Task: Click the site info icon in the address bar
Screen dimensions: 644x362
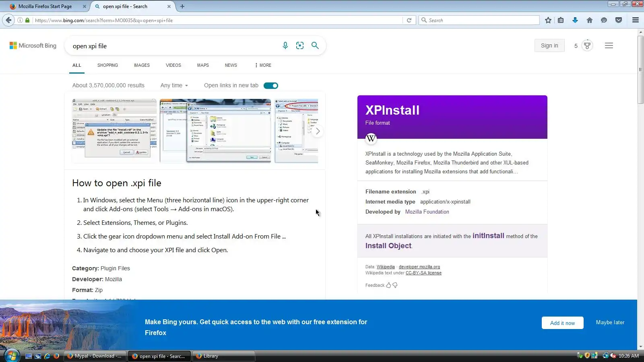Action: (x=20, y=20)
